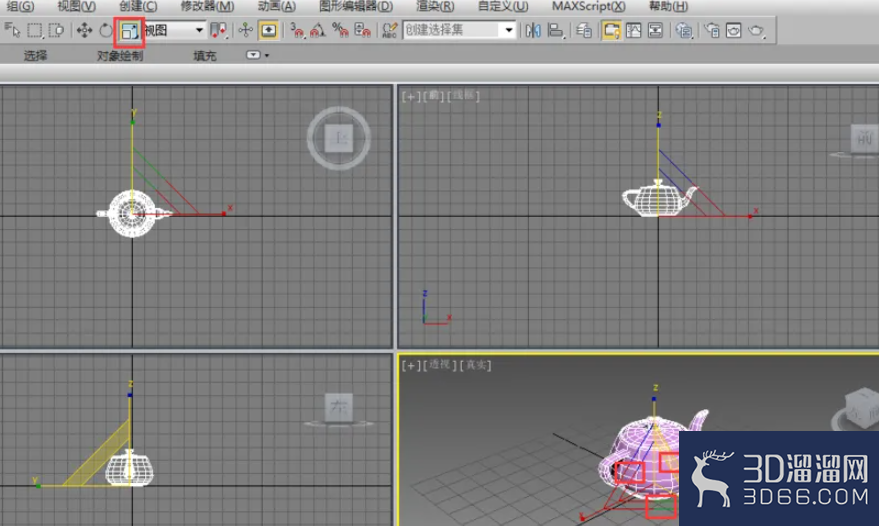The width and height of the screenshot is (879, 526).
Task: Open the Layer Manager
Action: pyautogui.click(x=584, y=30)
